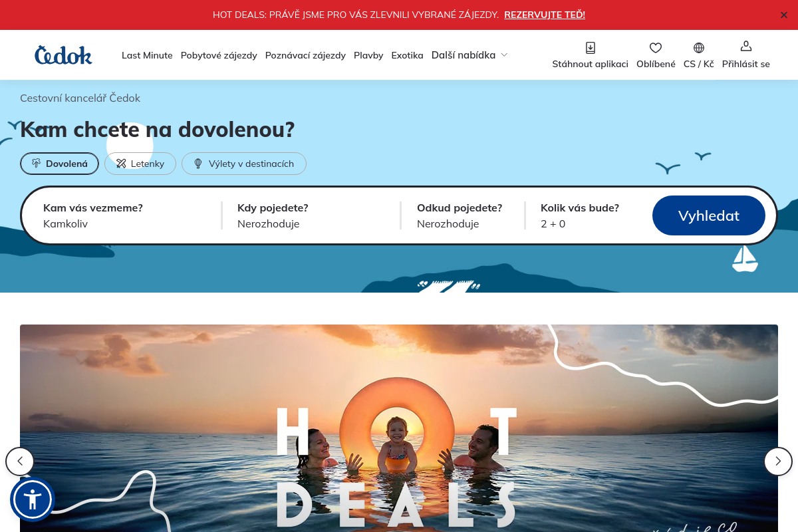Follow the REZERVUJTE TEĎ! link
This screenshot has height=532, width=798.
pyautogui.click(x=544, y=15)
